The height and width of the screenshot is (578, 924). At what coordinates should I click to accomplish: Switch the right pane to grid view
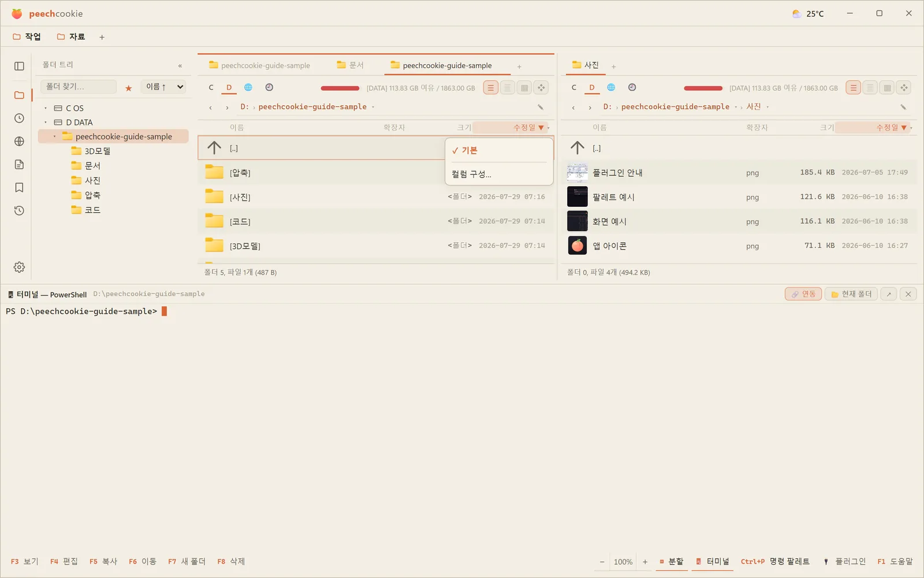pyautogui.click(x=887, y=88)
